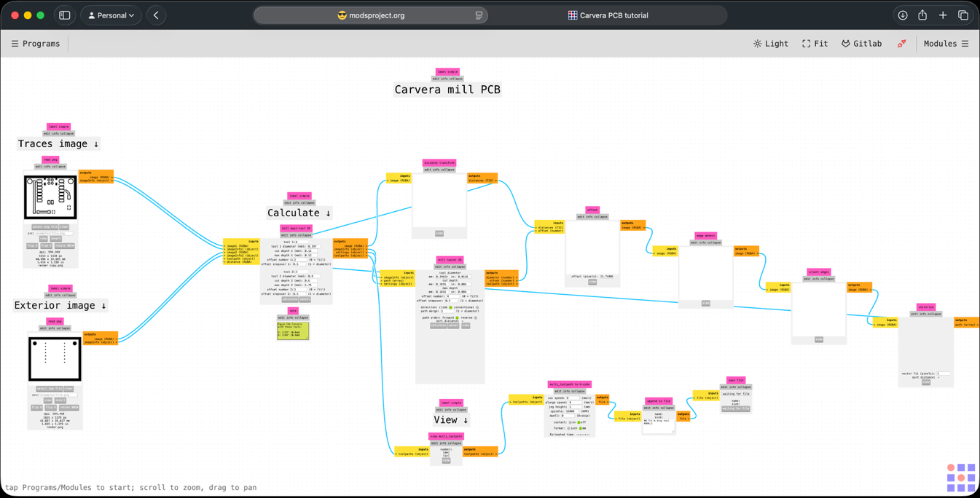Toggle the Safari sidebar panel icon
Image resolution: width=980 pixels, height=498 pixels.
coord(65,15)
